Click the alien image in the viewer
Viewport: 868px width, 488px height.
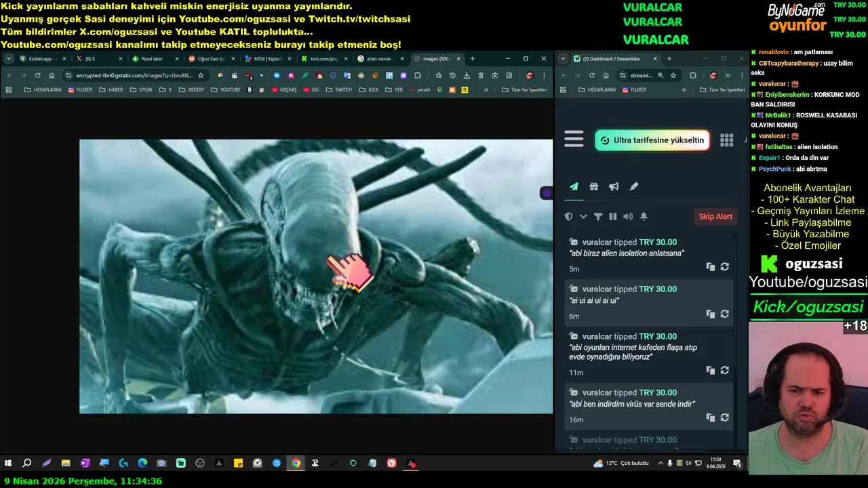pyautogui.click(x=316, y=277)
